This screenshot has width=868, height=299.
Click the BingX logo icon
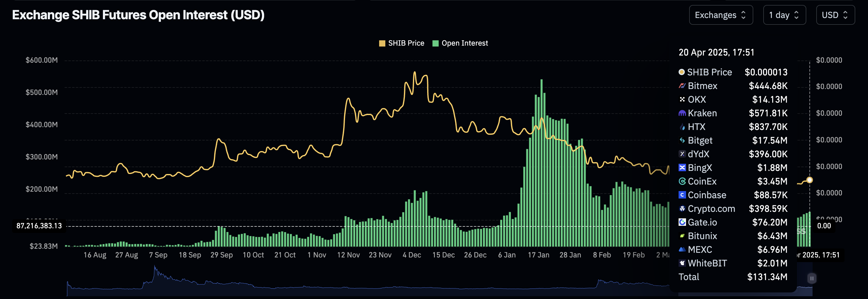click(682, 167)
